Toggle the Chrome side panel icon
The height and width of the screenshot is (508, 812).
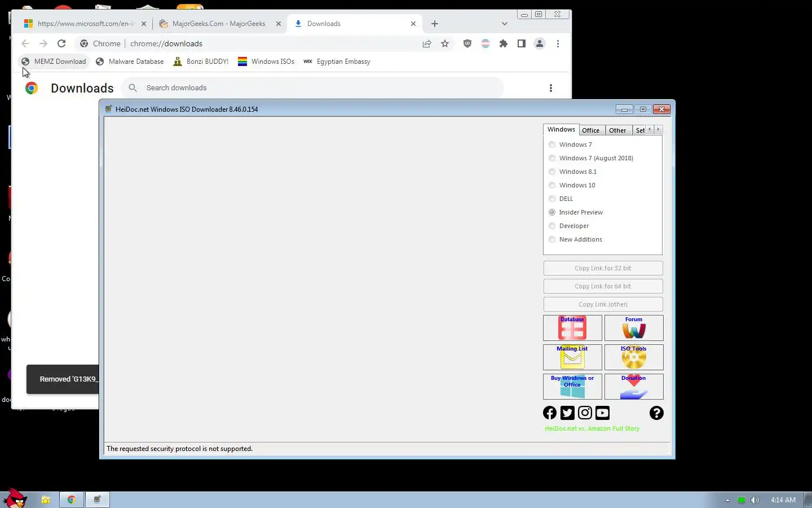tap(522, 43)
